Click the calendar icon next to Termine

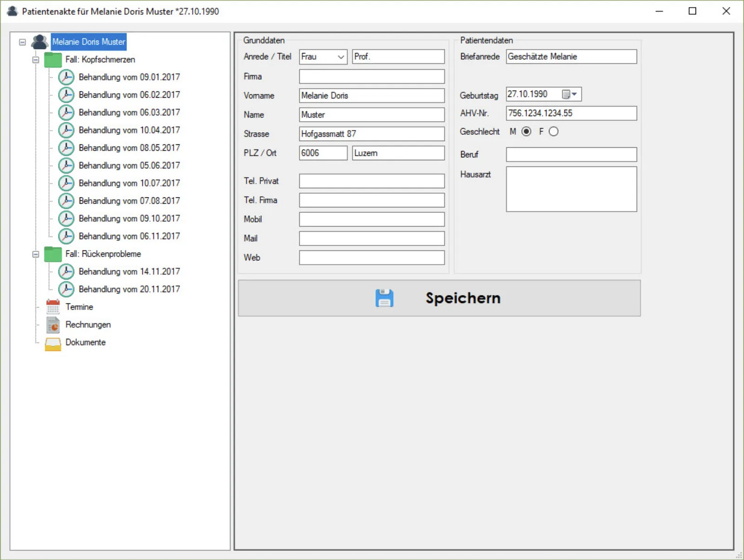tap(53, 307)
